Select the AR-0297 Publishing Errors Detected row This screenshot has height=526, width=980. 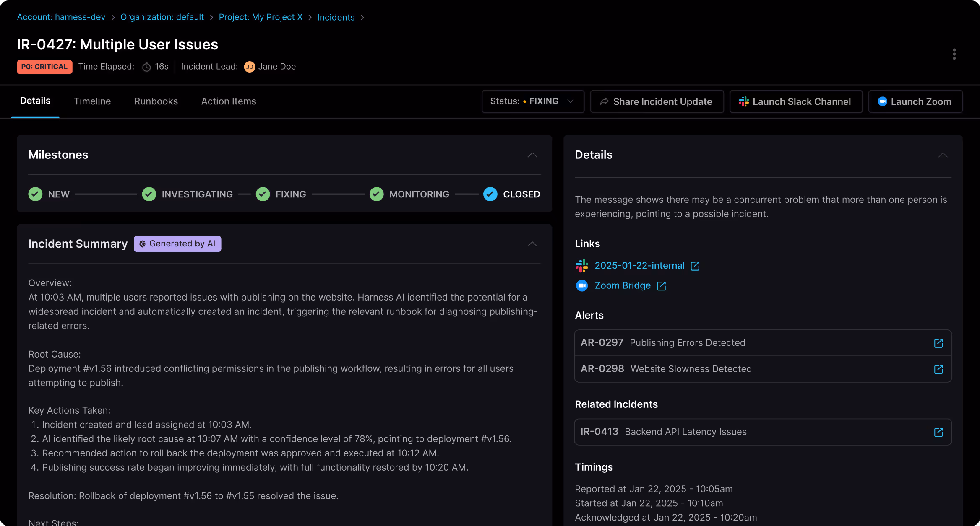point(763,343)
